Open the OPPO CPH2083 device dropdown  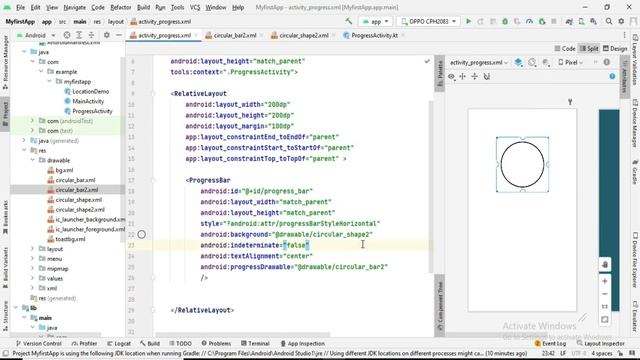pyautogui.click(x=428, y=21)
